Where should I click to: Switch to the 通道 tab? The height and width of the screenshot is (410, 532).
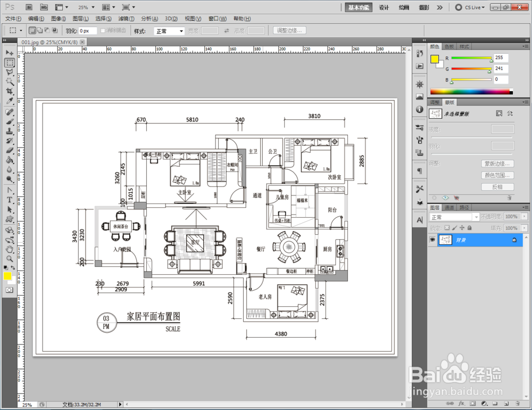click(x=449, y=207)
